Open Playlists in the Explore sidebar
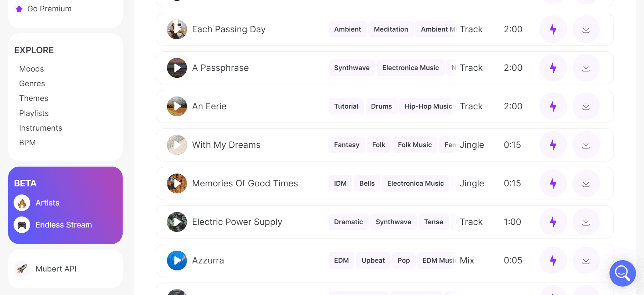Image resolution: width=644 pixels, height=295 pixels. coord(34,113)
